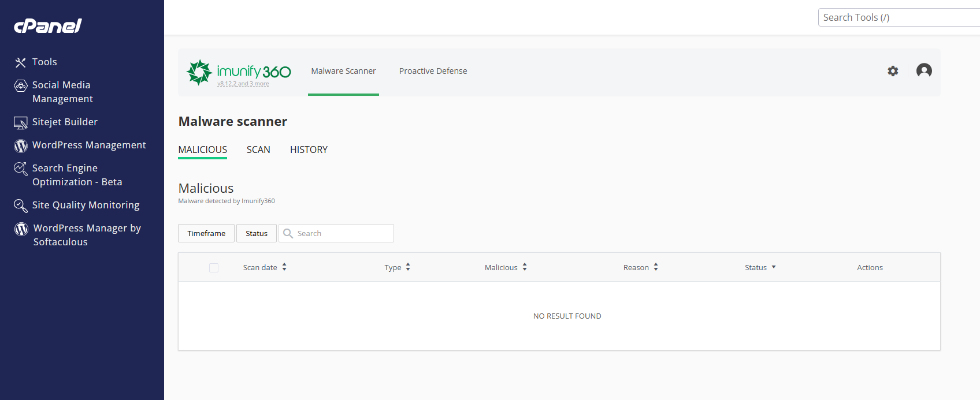Click the Imunify360 logo
This screenshot has height=400, width=980.
pos(239,72)
